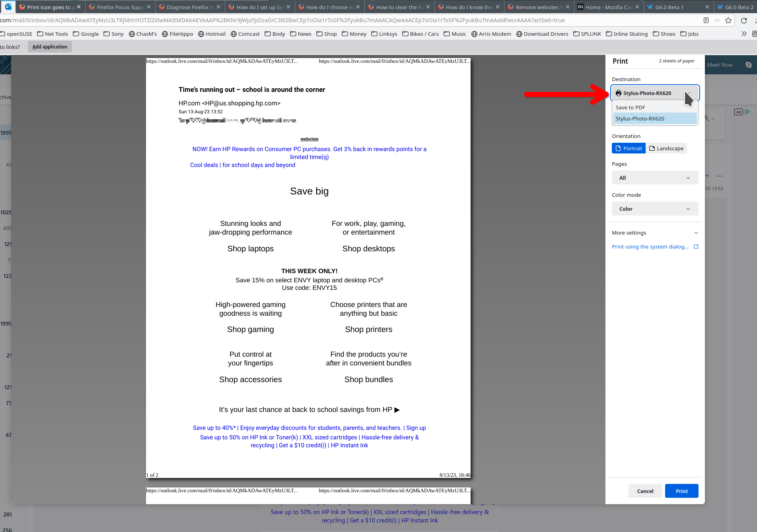The image size is (757, 532).
Task: Switch to 'Home - Mozilla Con' tab
Action: 609,7
